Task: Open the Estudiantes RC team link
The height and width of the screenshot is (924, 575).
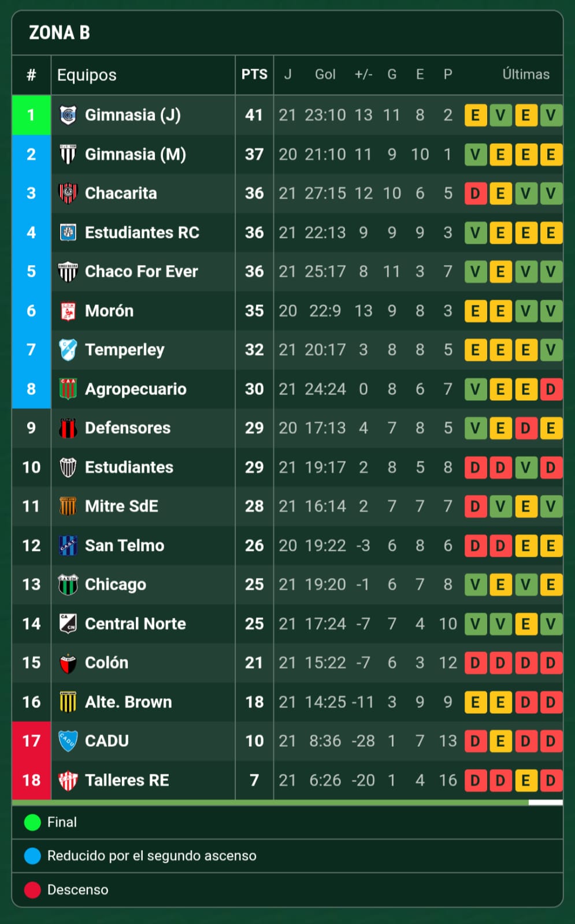Action: point(142,232)
